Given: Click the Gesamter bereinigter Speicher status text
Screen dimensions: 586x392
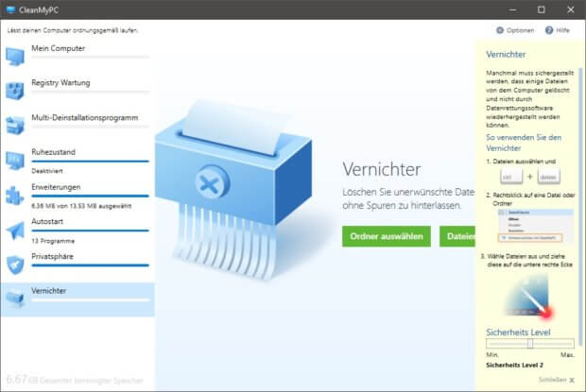Looking at the screenshot, I should tap(75, 380).
